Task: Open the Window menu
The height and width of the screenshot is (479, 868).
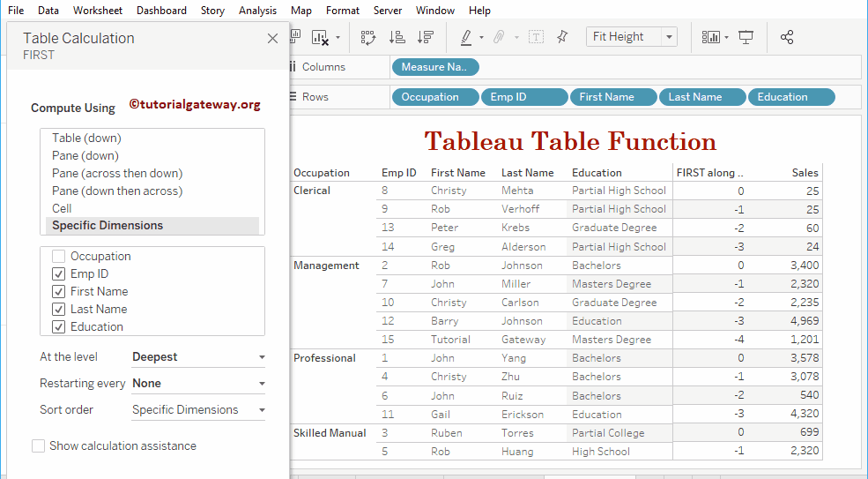Action: (435, 11)
